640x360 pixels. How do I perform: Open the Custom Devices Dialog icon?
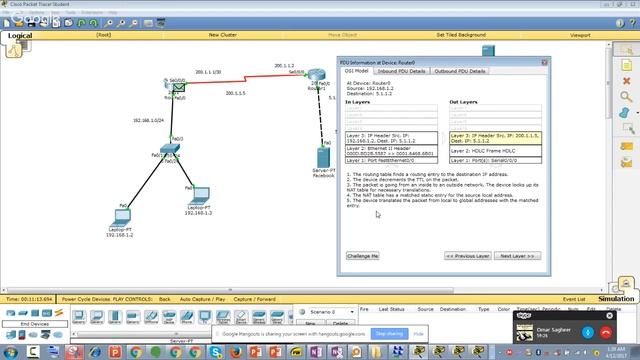click(x=161, y=23)
